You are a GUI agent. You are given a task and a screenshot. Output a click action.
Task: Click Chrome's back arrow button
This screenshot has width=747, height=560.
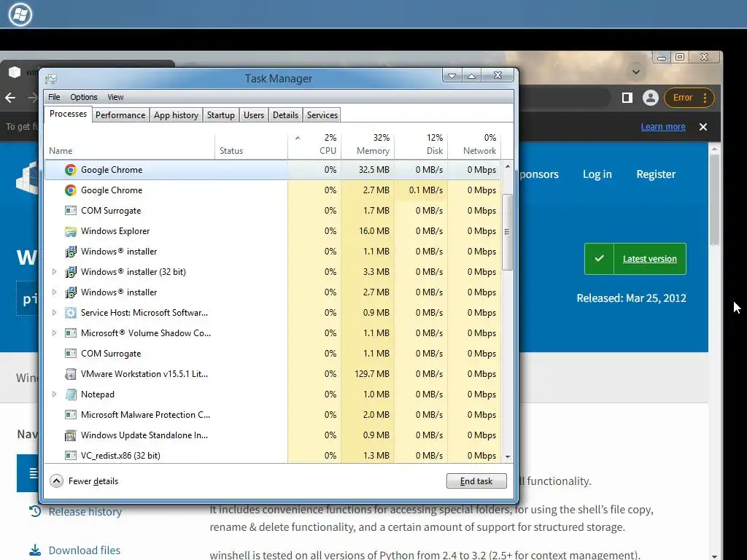tap(10, 98)
